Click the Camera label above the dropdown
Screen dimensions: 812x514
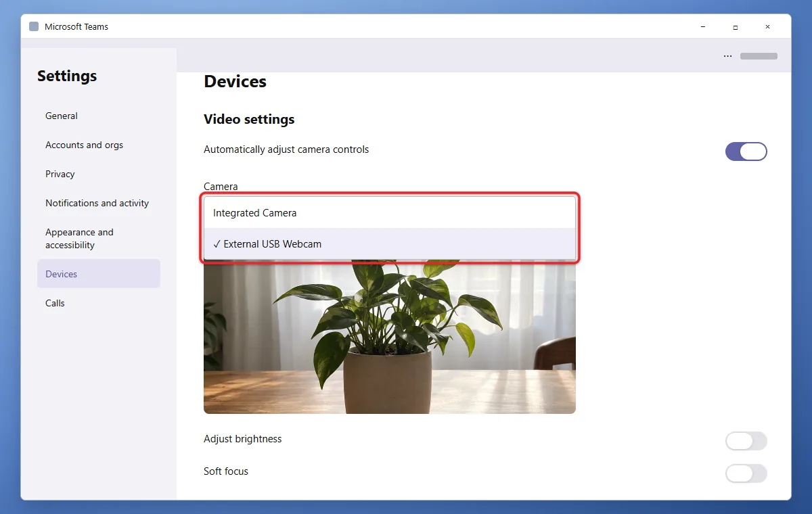click(x=221, y=186)
